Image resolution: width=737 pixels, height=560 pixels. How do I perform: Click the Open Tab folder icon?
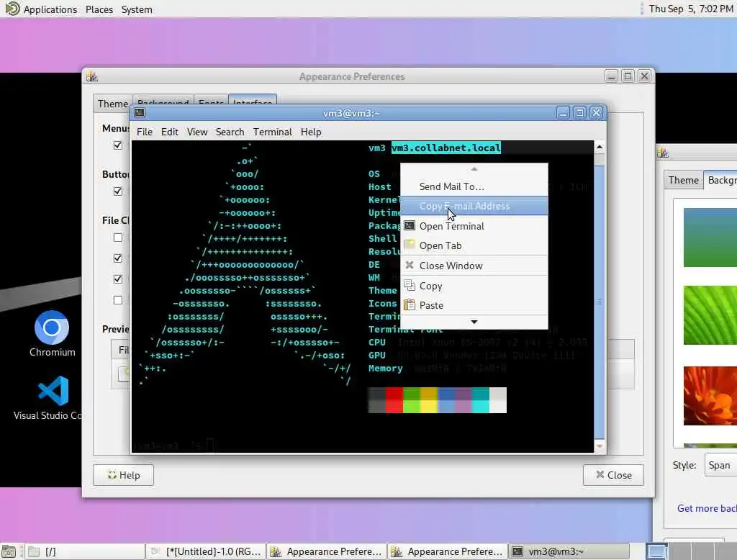click(410, 245)
